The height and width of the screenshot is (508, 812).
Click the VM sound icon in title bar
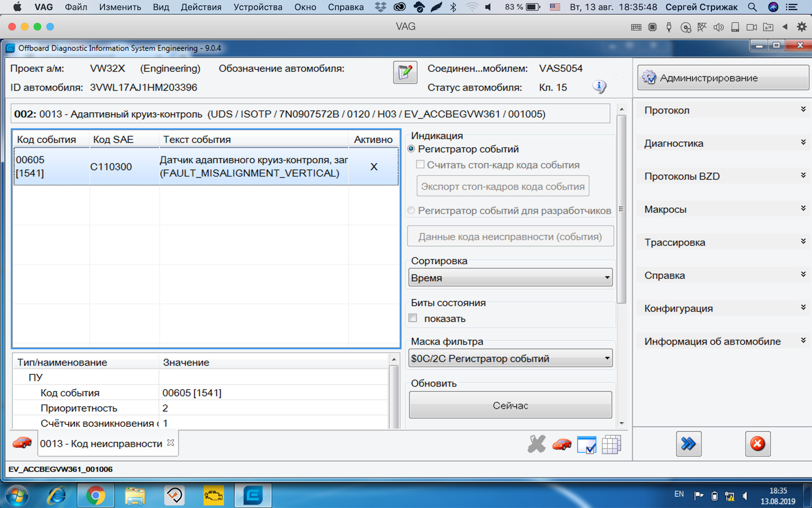point(718,27)
